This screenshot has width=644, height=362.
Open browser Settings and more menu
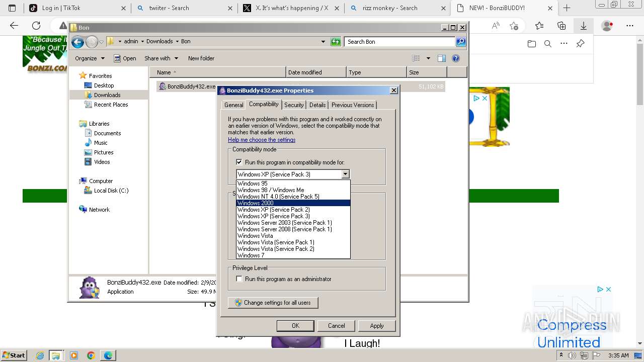pyautogui.click(x=630, y=26)
